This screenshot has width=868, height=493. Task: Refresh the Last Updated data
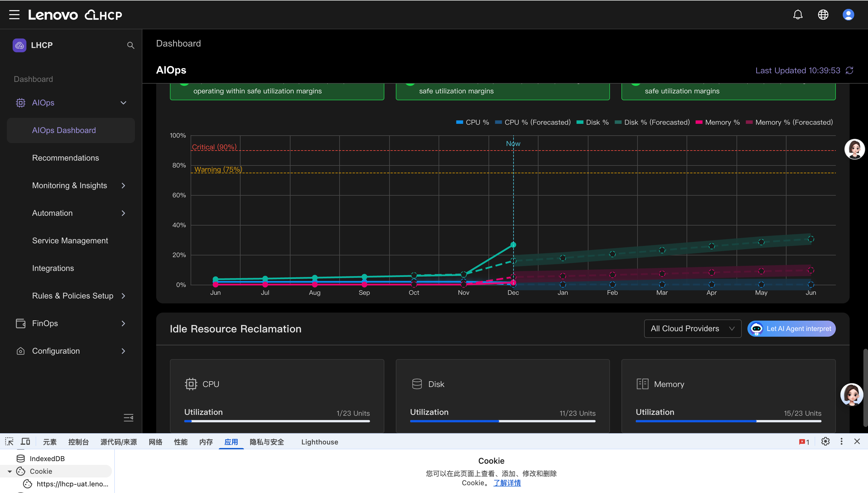(x=849, y=70)
